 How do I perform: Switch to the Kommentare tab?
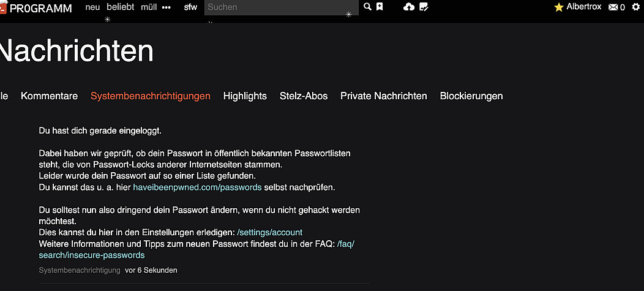pyautogui.click(x=49, y=96)
